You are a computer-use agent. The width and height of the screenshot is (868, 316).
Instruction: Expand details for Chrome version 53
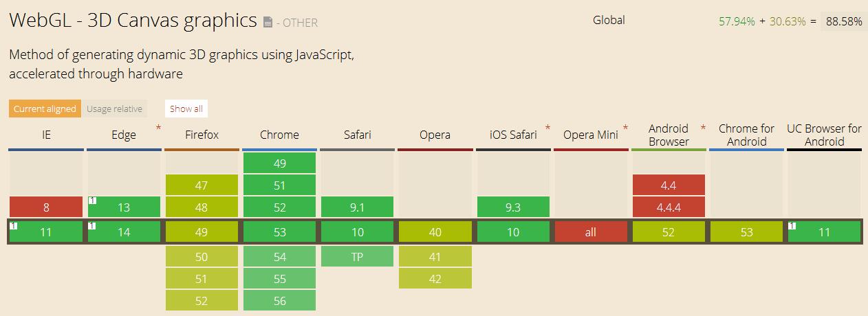pos(279,232)
